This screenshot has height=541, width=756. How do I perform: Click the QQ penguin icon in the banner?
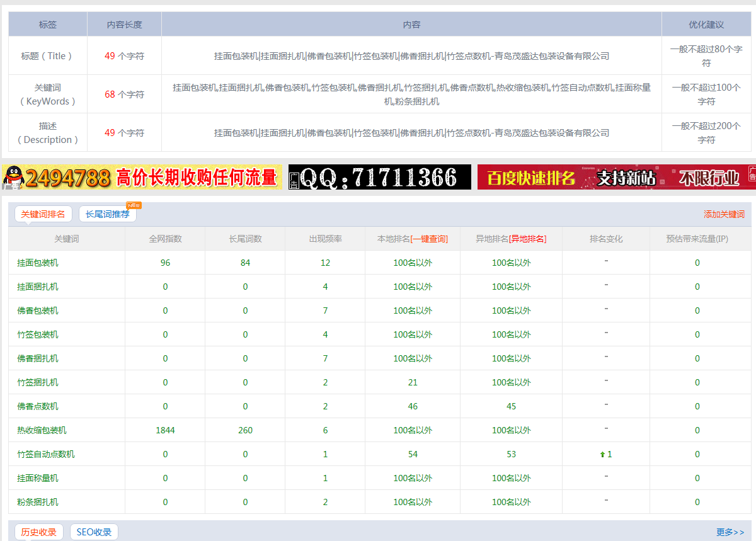click(x=13, y=177)
